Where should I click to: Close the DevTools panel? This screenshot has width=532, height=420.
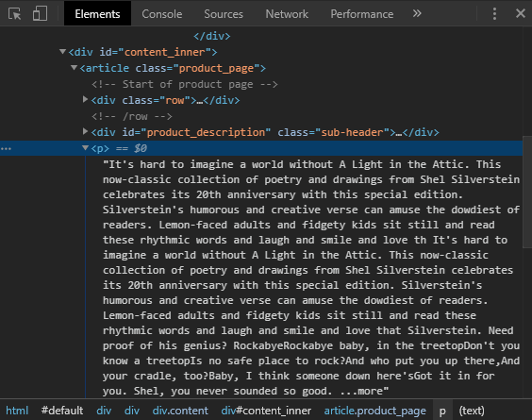pos(520,13)
